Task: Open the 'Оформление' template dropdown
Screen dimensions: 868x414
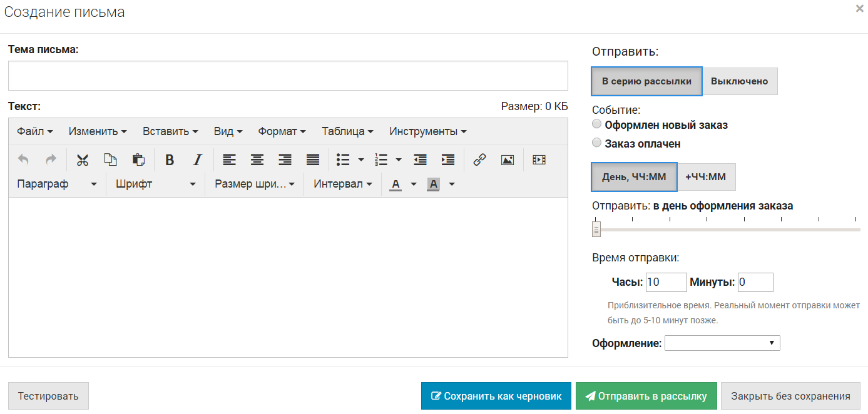Action: [722, 343]
